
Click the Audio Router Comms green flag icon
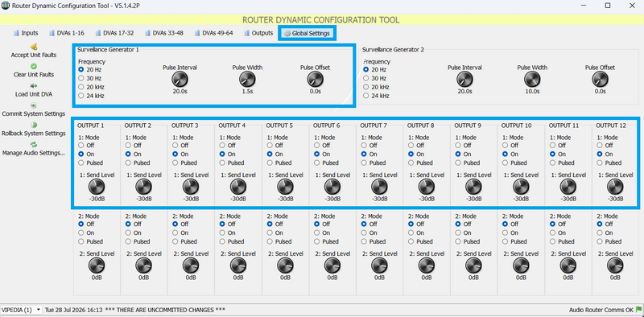[638, 310]
